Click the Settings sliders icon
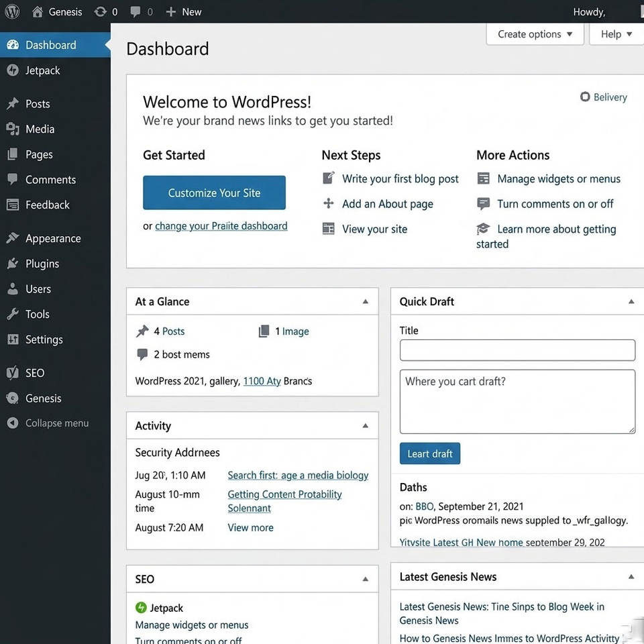 pos(13,339)
